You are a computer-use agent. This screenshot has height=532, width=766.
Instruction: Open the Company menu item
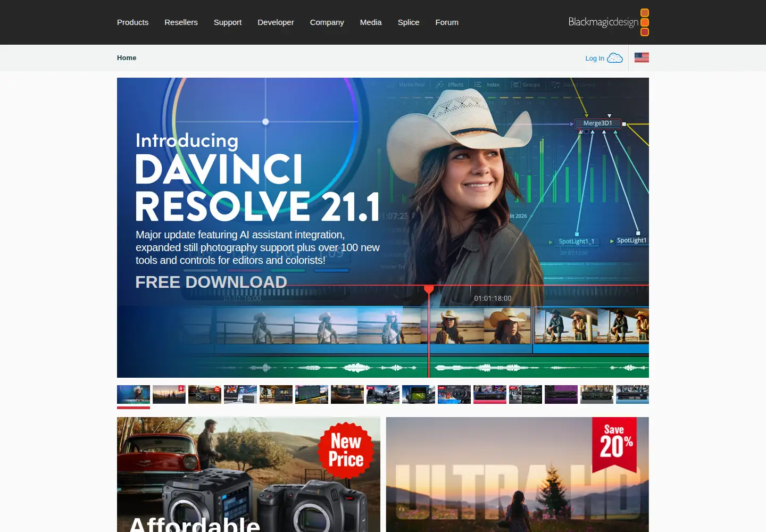tap(327, 22)
